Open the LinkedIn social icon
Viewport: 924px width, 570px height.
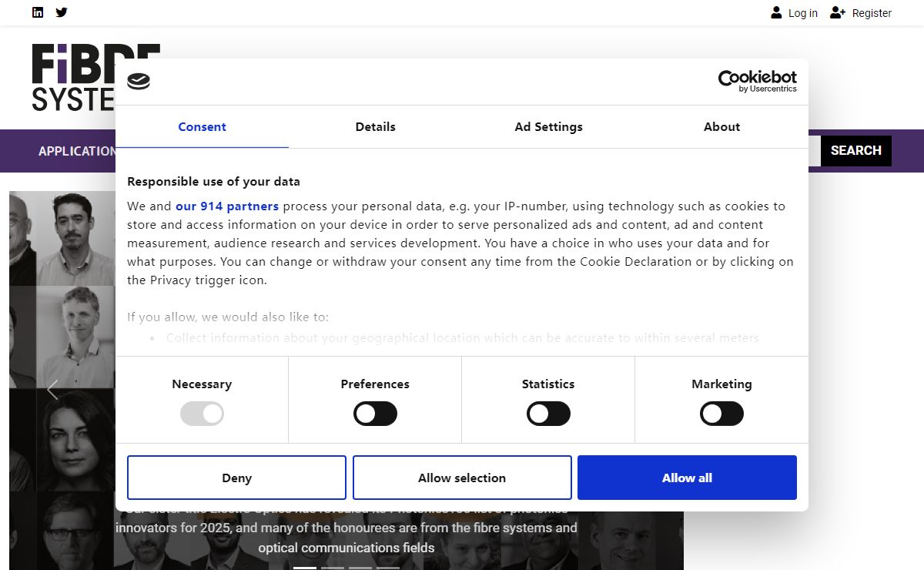(38, 12)
